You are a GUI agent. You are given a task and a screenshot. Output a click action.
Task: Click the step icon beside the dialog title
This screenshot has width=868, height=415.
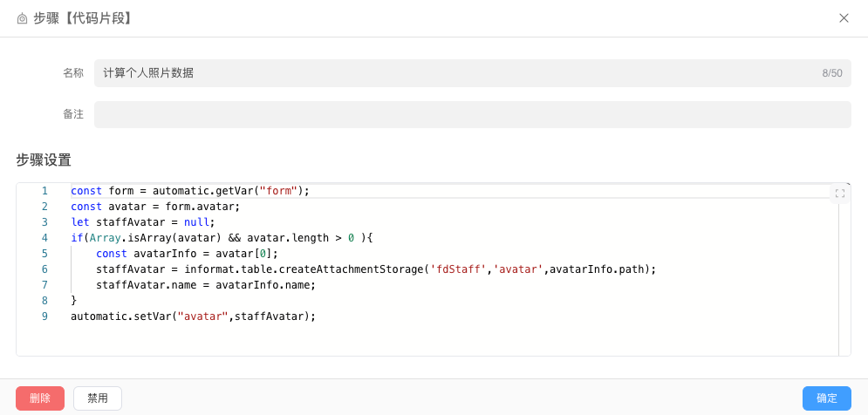tap(23, 18)
